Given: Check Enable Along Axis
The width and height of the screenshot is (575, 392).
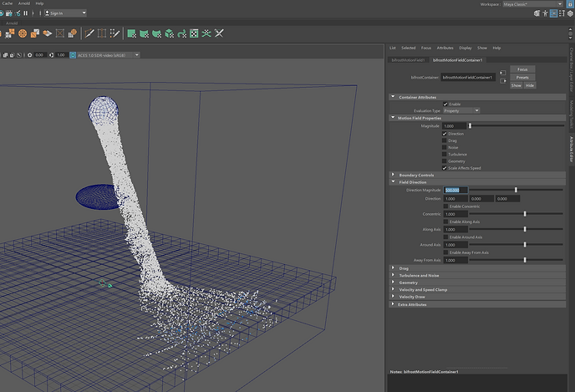Looking at the screenshot, I should click(x=446, y=221).
